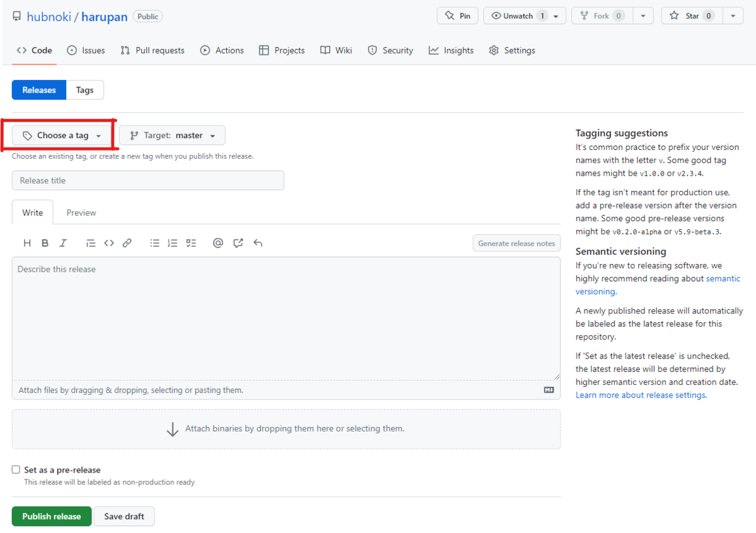
Task: Open the 'Target: master' branch selector
Action: [x=171, y=135]
